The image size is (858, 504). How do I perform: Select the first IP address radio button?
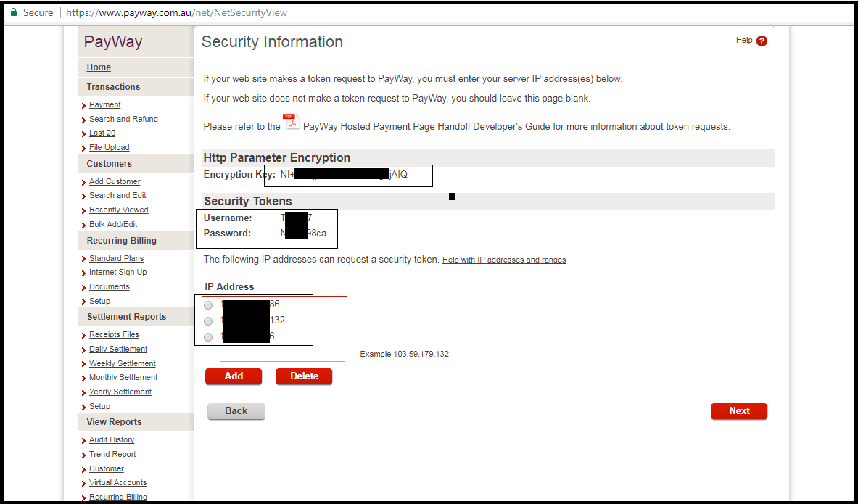[x=208, y=305]
